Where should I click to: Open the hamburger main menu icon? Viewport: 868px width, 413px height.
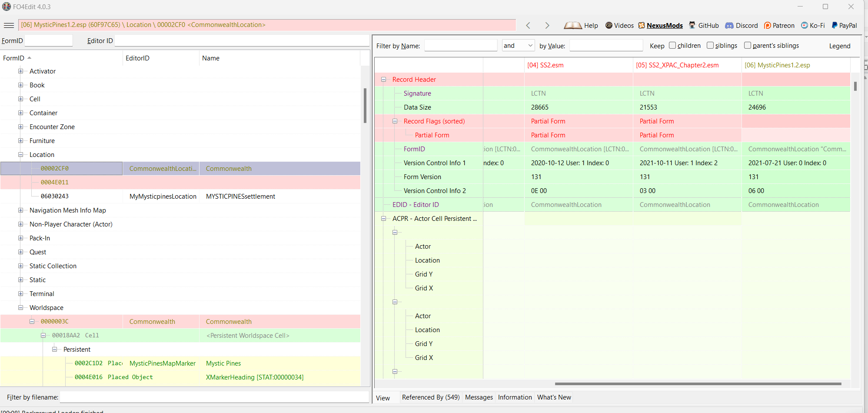(9, 25)
